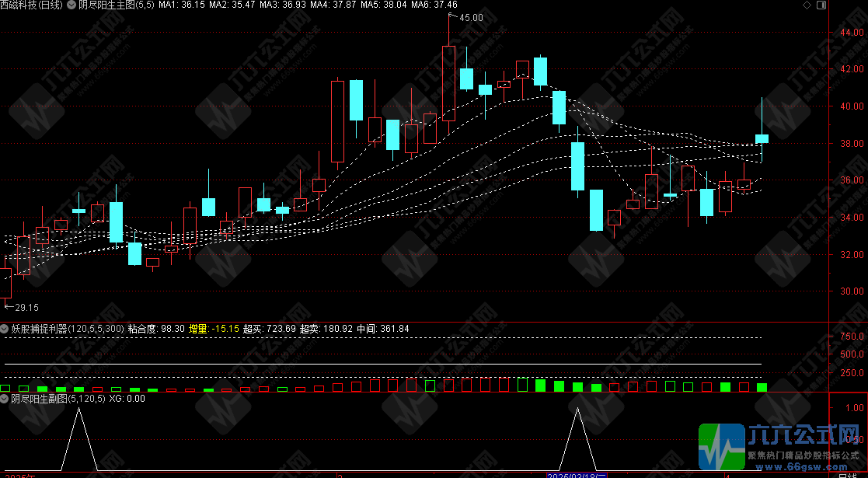
Task: Click the 45.00 high price marker
Action: (470, 17)
